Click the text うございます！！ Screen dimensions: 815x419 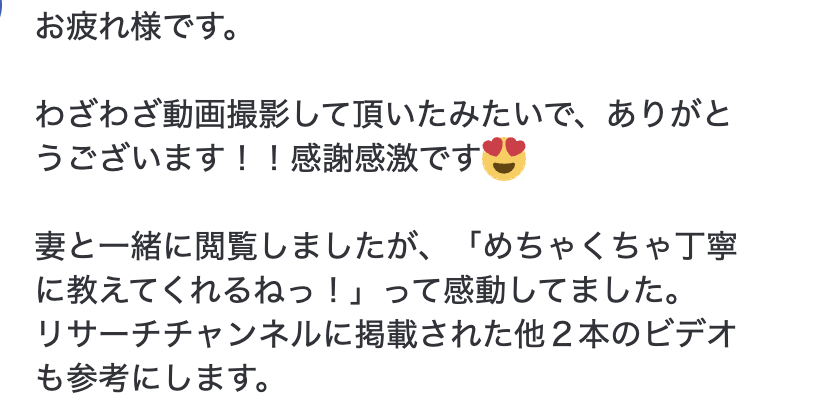(162, 159)
